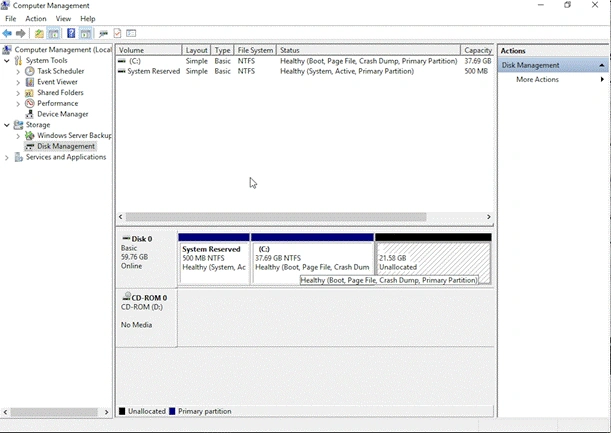611x433 pixels.
Task: Click the Performance icon in the tree
Action: pos(30,103)
